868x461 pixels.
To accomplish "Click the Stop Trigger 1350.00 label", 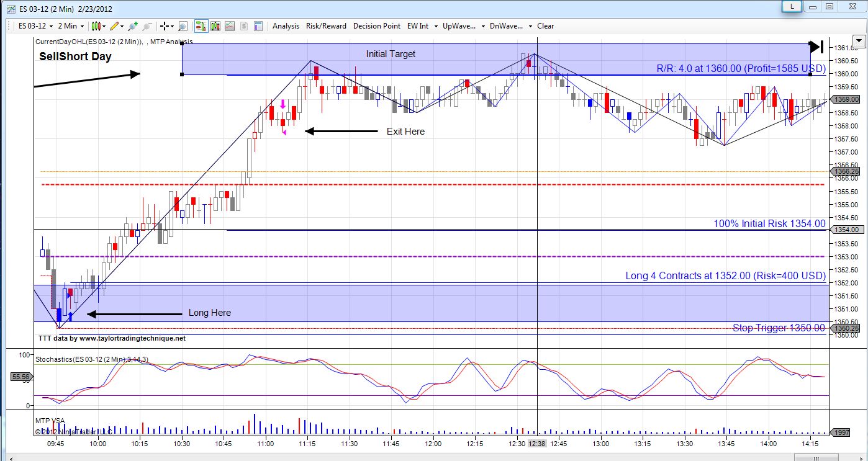I will (779, 328).
